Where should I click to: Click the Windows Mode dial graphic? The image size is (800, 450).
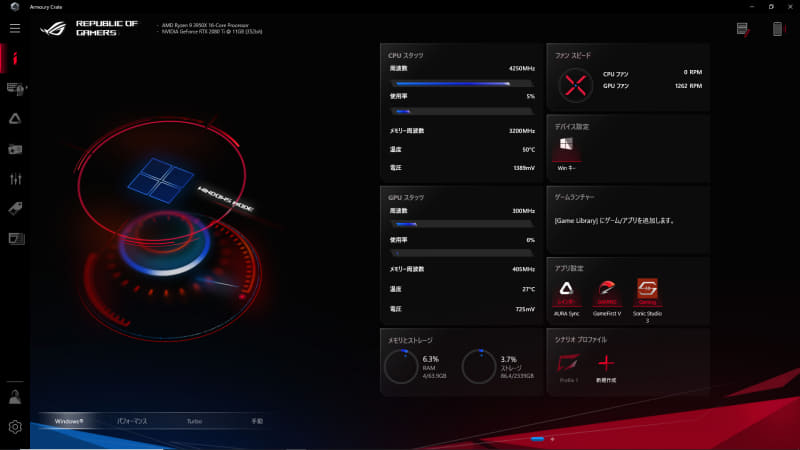coord(166,230)
